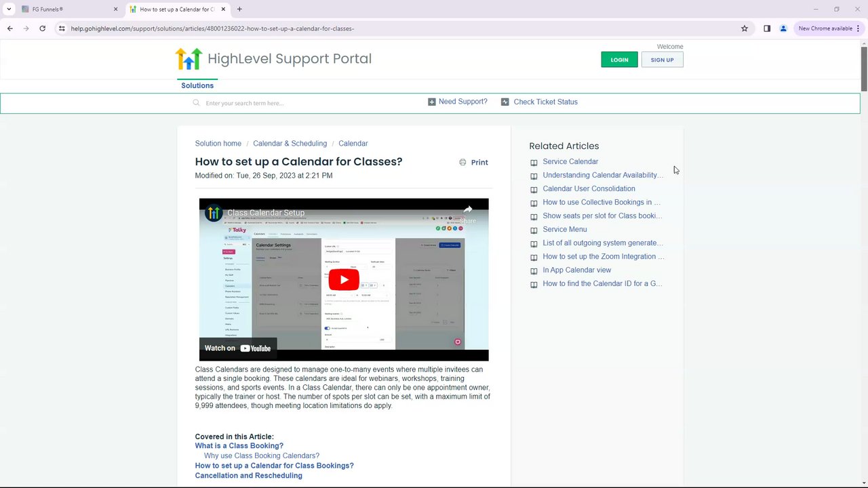
Task: Click the page vertical scrollbar thumb
Action: (x=864, y=68)
